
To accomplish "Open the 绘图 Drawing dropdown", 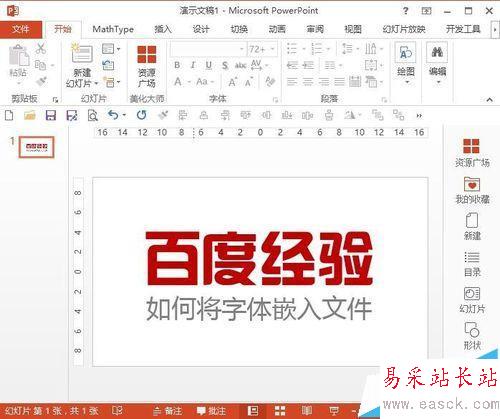I will point(405,63).
